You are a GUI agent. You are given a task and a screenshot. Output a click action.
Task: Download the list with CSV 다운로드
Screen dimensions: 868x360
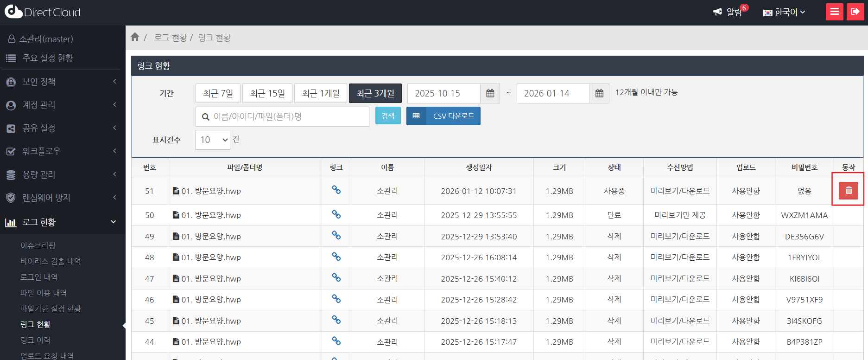pyautogui.click(x=444, y=116)
